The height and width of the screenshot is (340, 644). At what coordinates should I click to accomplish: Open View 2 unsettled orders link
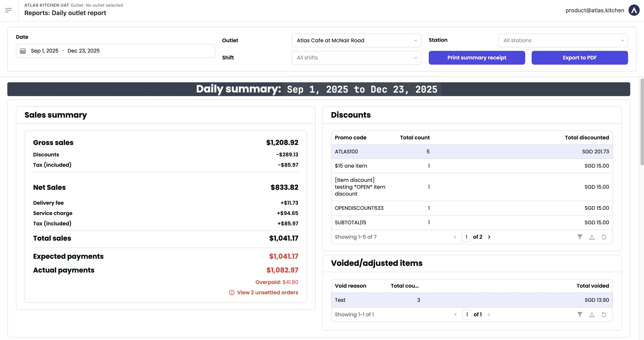click(x=268, y=292)
